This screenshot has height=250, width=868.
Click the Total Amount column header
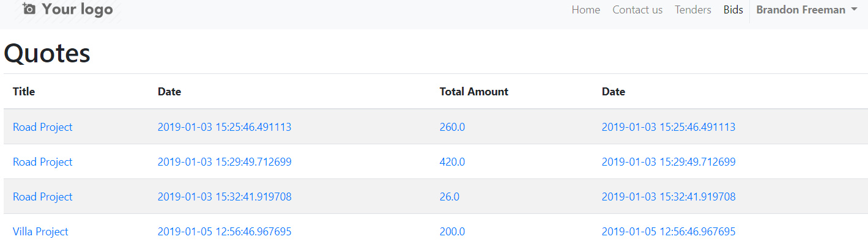coord(473,92)
